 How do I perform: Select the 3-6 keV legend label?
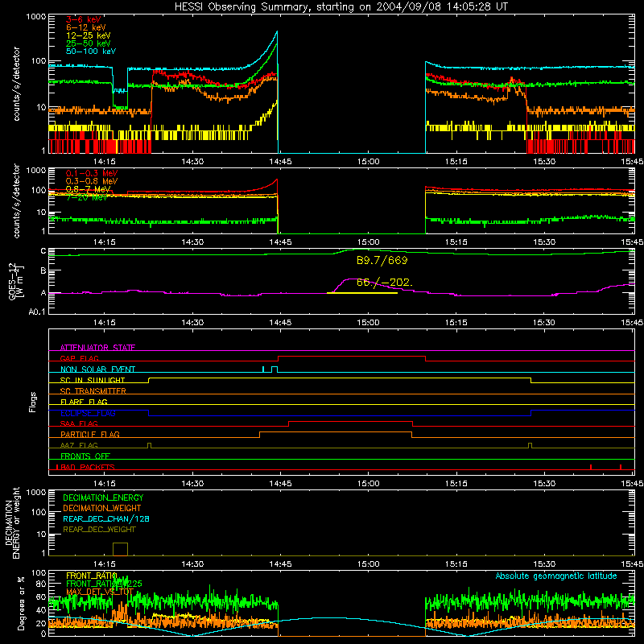[x=84, y=19]
